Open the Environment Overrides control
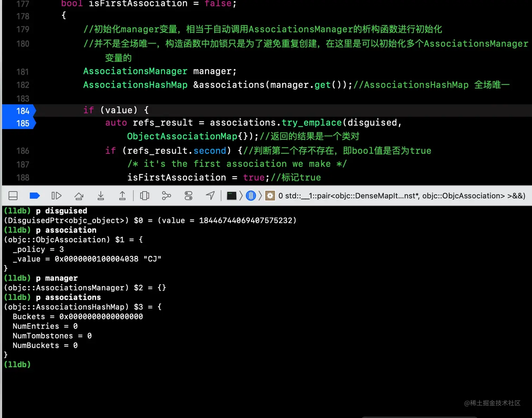Screen dimensions: 532x418 189,196
